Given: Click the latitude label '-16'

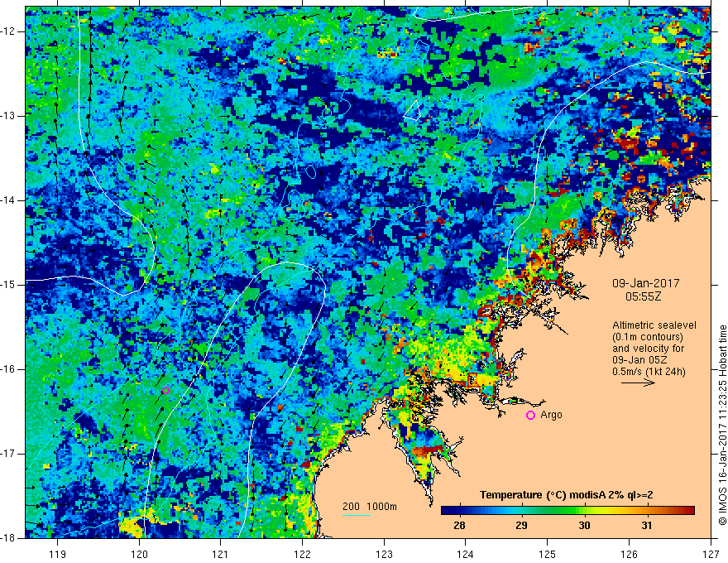Looking at the screenshot, I should coord(9,368).
